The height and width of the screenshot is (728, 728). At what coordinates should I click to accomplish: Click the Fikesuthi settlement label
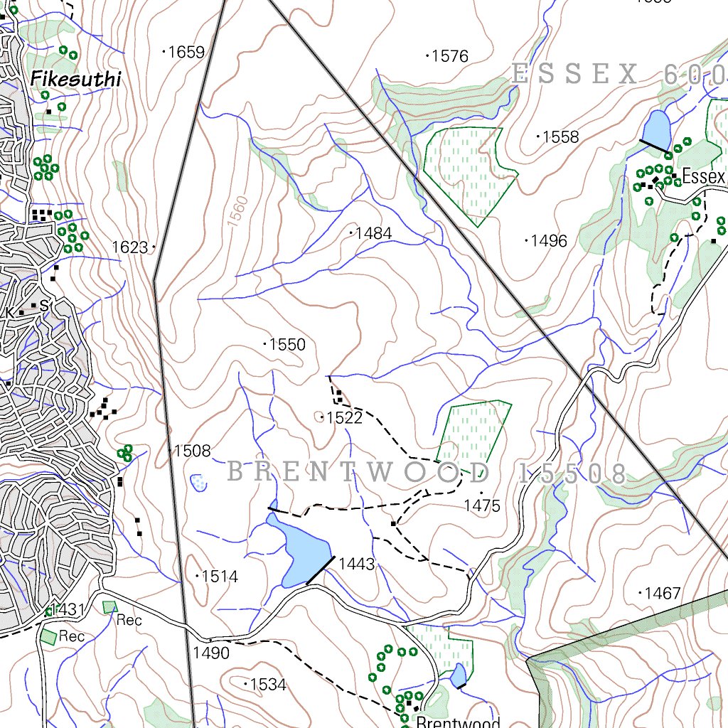(x=76, y=78)
